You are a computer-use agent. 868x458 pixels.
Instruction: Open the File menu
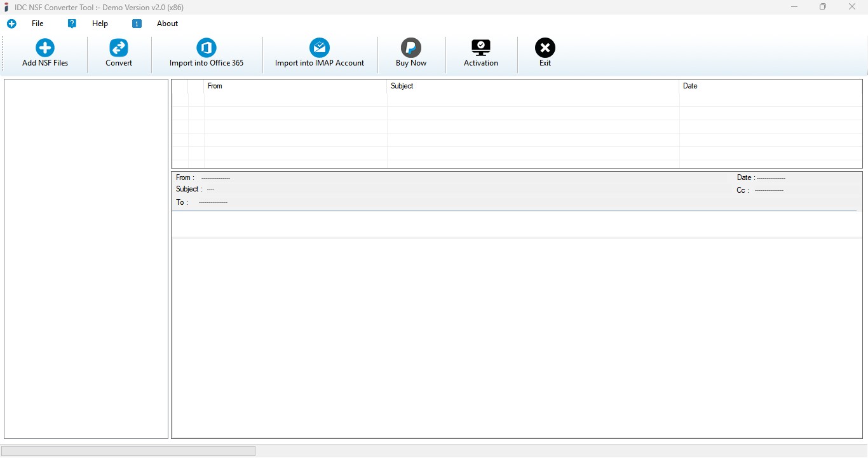(x=37, y=24)
